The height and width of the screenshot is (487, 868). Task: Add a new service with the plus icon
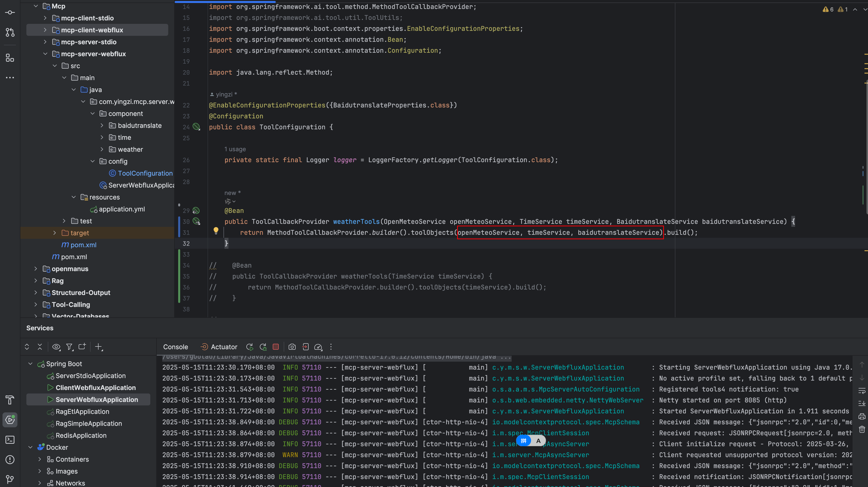pos(98,347)
